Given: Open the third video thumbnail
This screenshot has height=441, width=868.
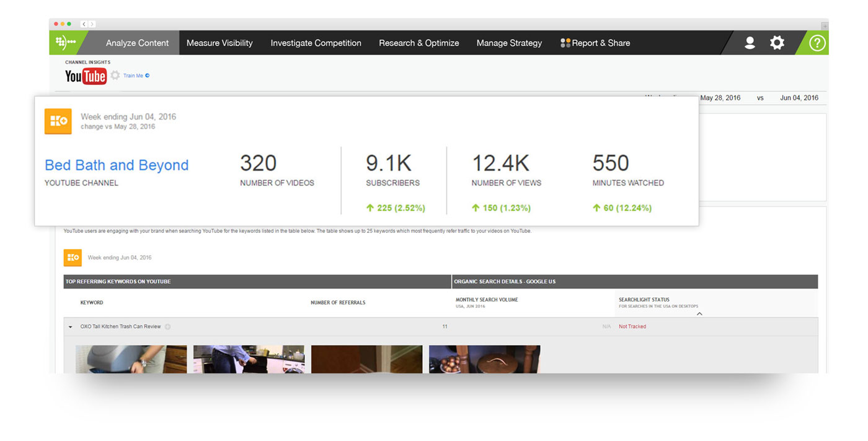Looking at the screenshot, I should (366, 359).
